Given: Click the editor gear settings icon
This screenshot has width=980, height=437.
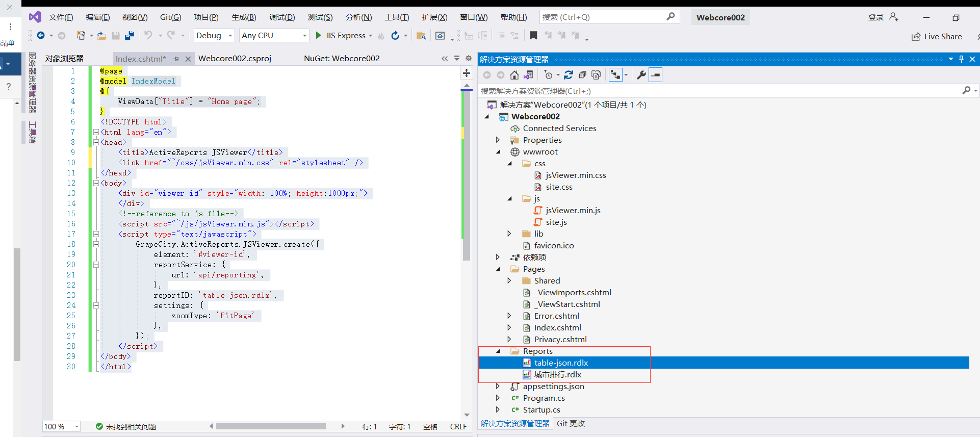Looking at the screenshot, I should coord(469,59).
